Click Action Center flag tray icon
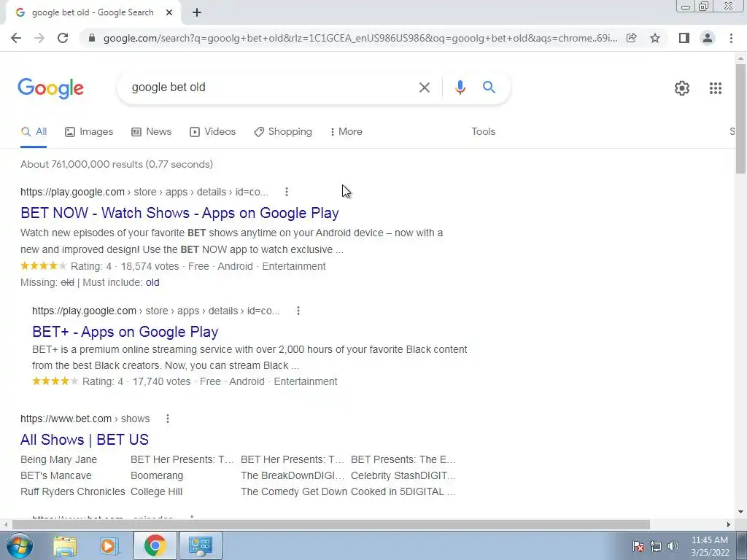 [x=638, y=546]
